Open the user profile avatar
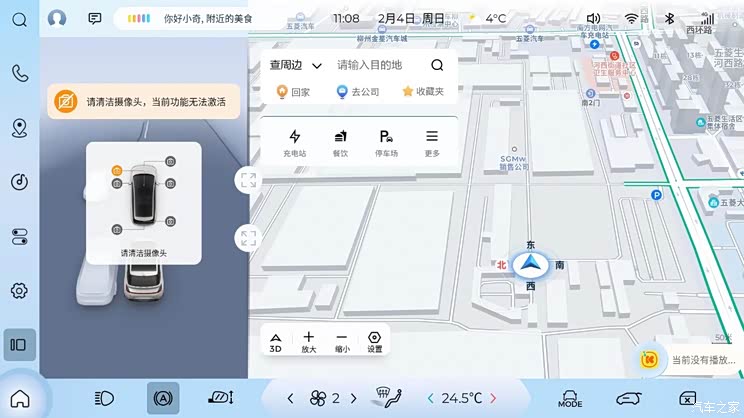The image size is (744, 418). click(57, 18)
